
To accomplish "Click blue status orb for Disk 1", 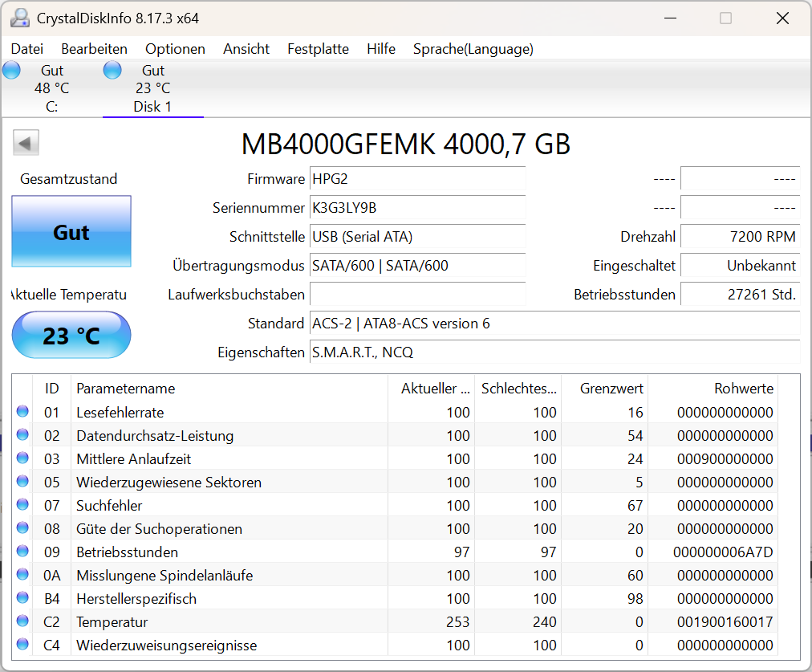I will coord(112,70).
